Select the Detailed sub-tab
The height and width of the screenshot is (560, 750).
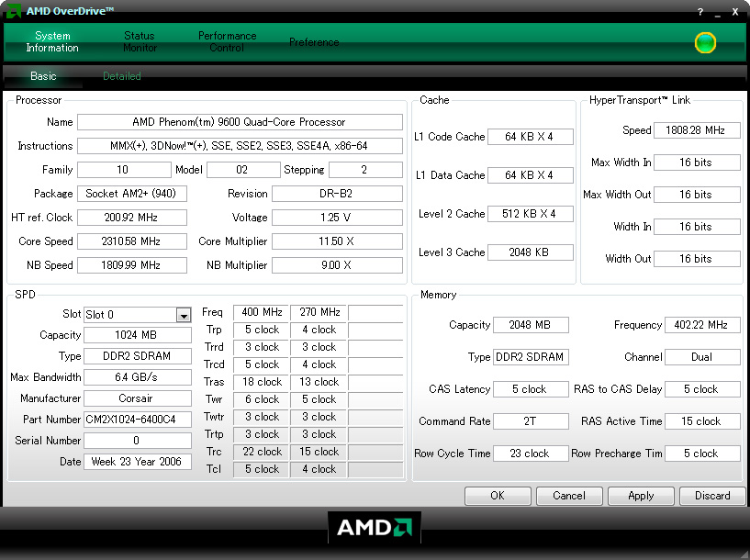122,76
